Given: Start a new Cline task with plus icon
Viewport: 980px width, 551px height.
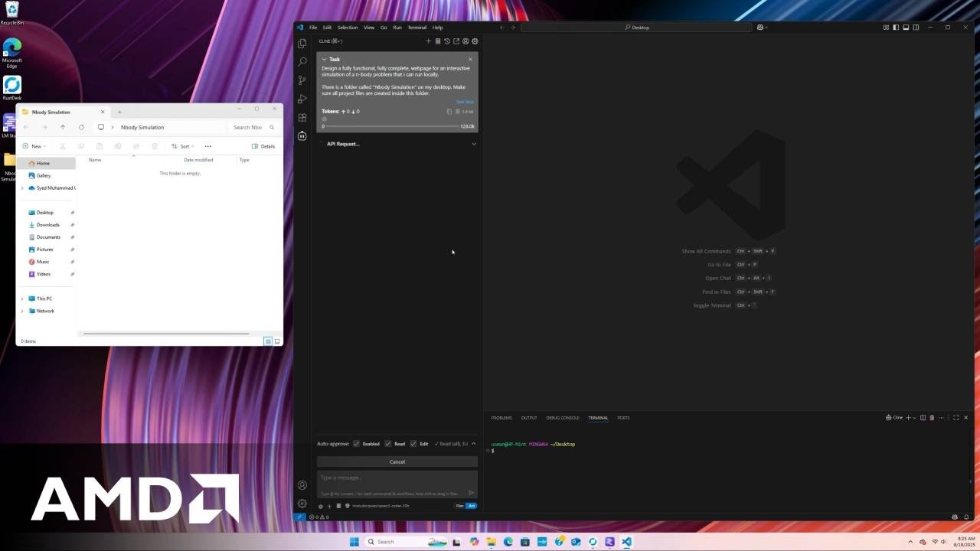Looking at the screenshot, I should 429,41.
